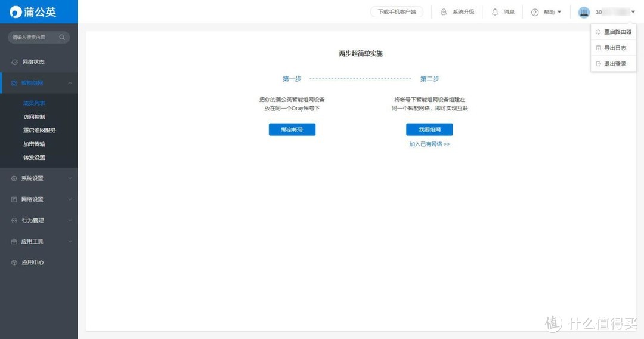Click the 网络设置 sidebar icon

coord(14,199)
